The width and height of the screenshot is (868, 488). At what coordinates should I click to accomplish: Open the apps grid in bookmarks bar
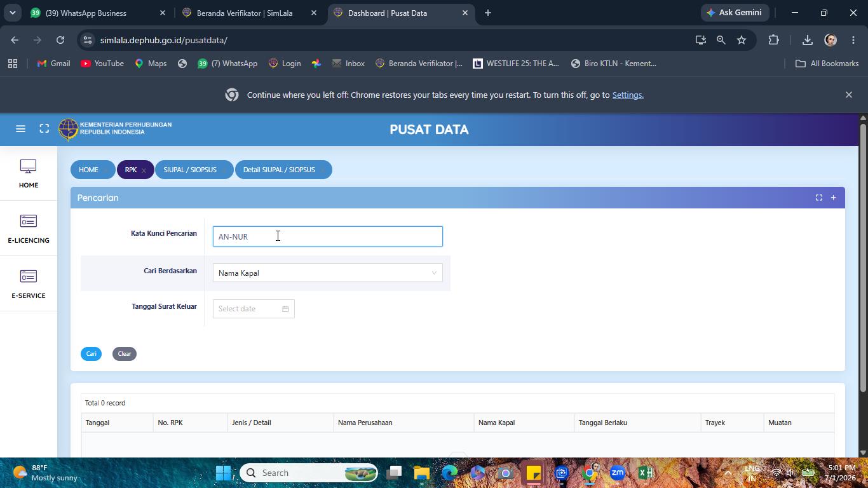pos(13,64)
